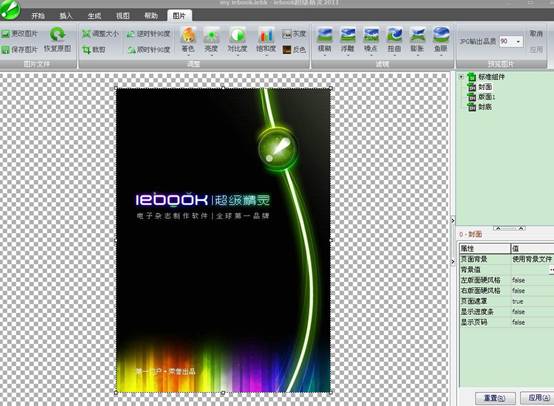This screenshot has height=406, width=554.
Task: Open the 插入 ribbon tab
Action: (x=66, y=16)
